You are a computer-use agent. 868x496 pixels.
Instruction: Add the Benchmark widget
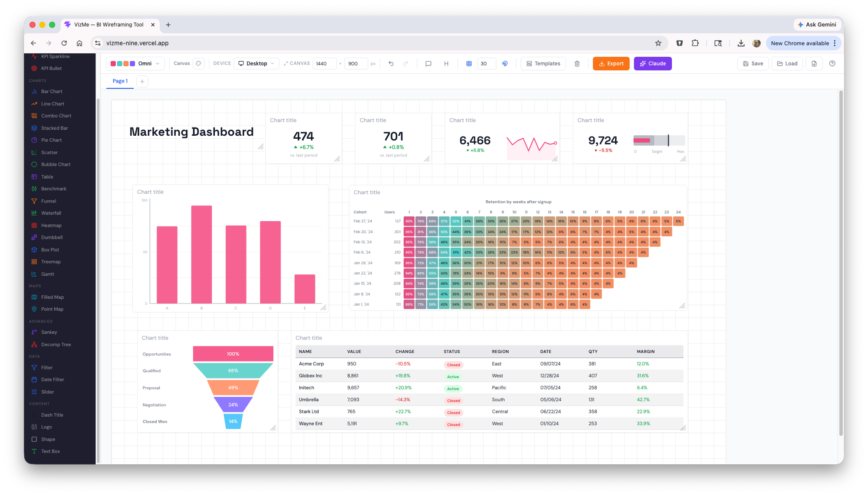[x=53, y=189]
